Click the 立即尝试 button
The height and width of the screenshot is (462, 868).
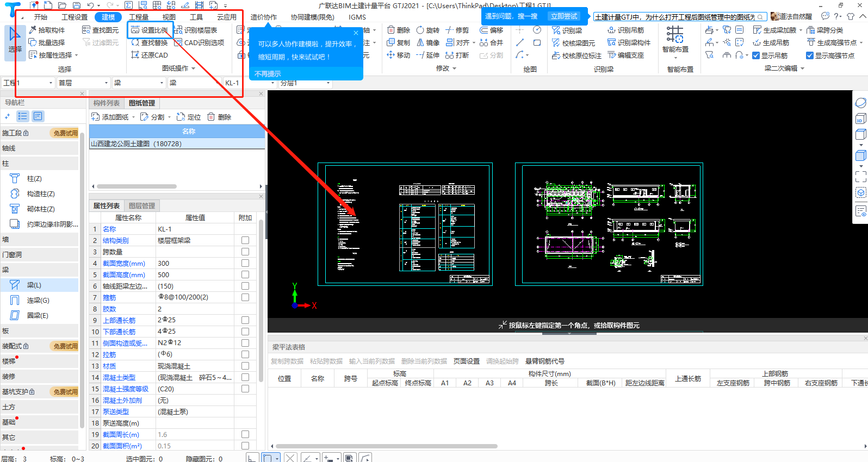[564, 16]
